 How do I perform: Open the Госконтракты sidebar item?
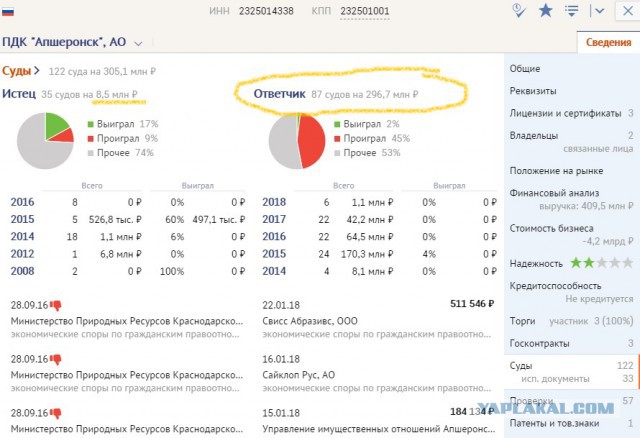click(539, 343)
